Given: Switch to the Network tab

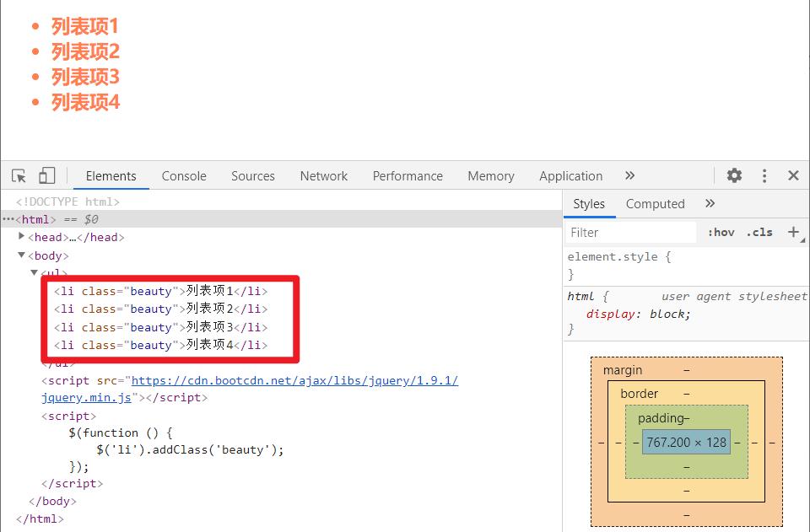Looking at the screenshot, I should pyautogui.click(x=323, y=175).
